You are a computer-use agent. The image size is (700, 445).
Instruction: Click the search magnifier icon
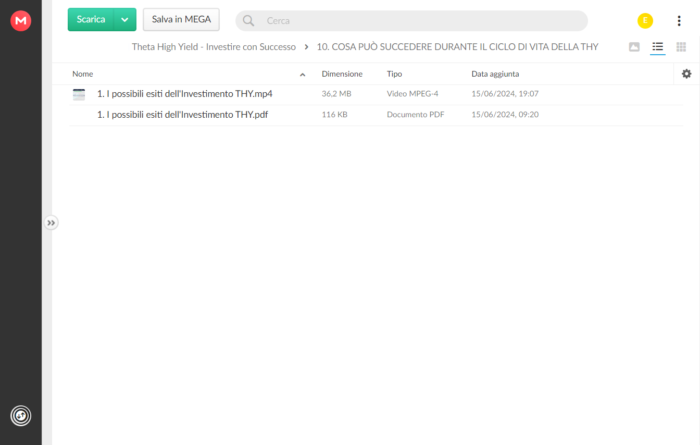pyautogui.click(x=248, y=21)
